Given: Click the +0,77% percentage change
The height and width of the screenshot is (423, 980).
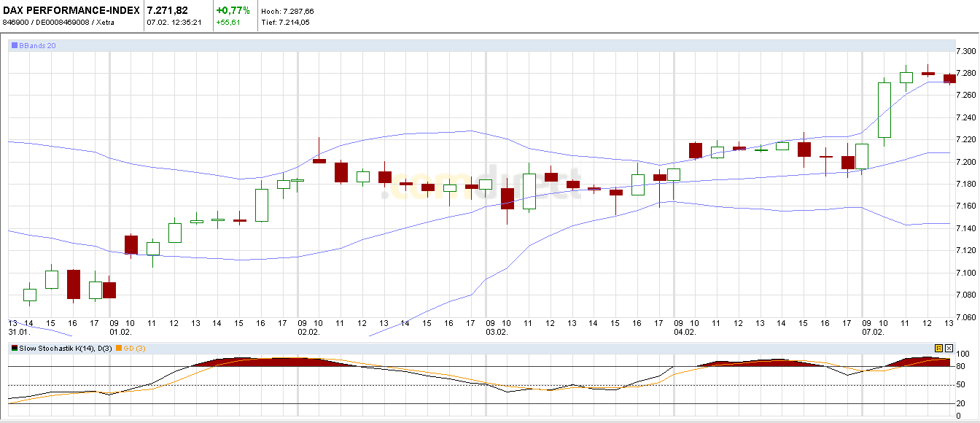Looking at the screenshot, I should pos(233,10).
